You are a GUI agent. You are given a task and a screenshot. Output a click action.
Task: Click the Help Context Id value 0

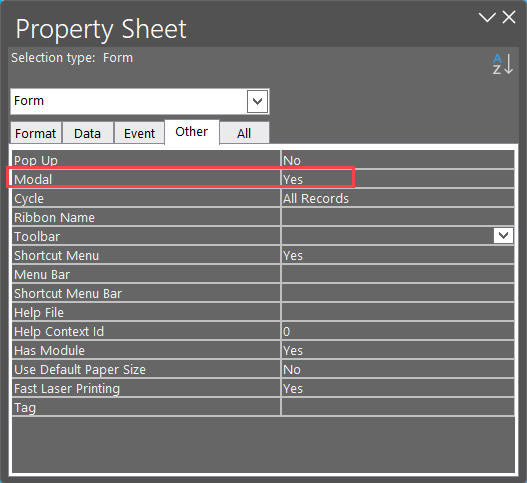(398, 331)
